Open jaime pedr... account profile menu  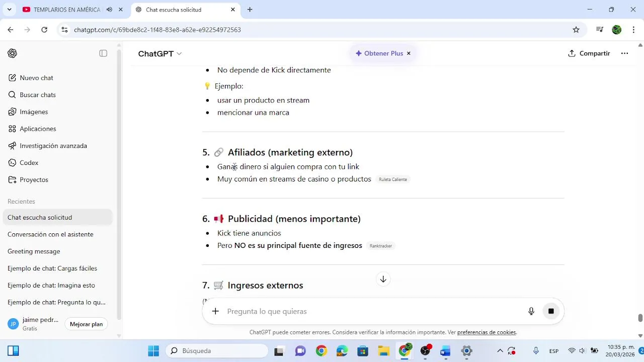point(34,324)
